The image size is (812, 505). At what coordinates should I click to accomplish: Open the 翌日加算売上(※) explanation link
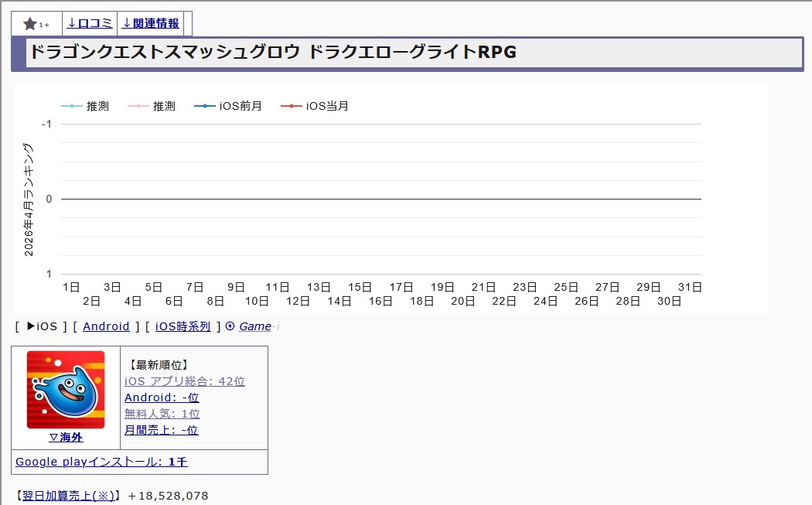[x=69, y=496]
